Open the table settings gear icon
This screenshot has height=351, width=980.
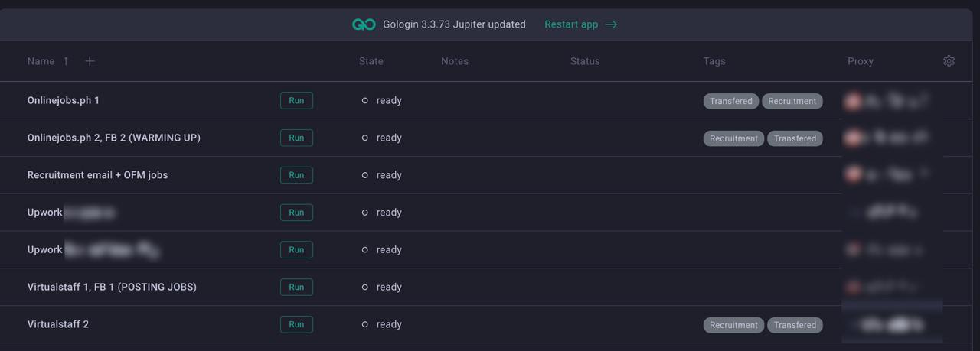click(x=949, y=61)
